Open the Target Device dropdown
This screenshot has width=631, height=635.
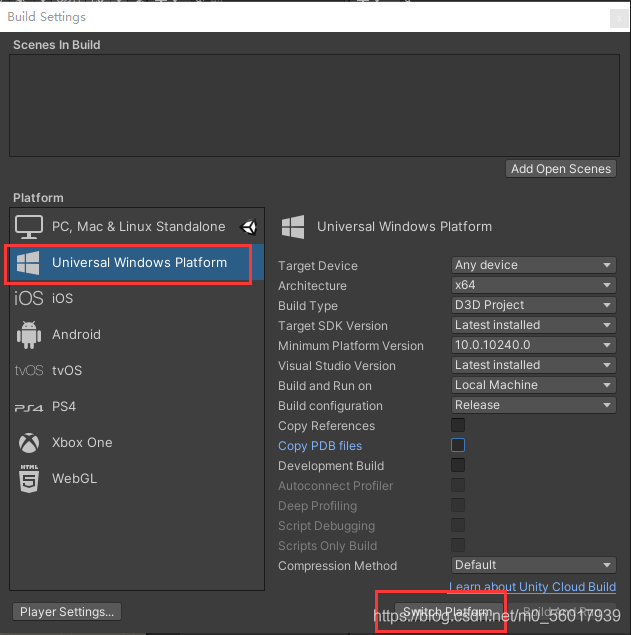[534, 265]
